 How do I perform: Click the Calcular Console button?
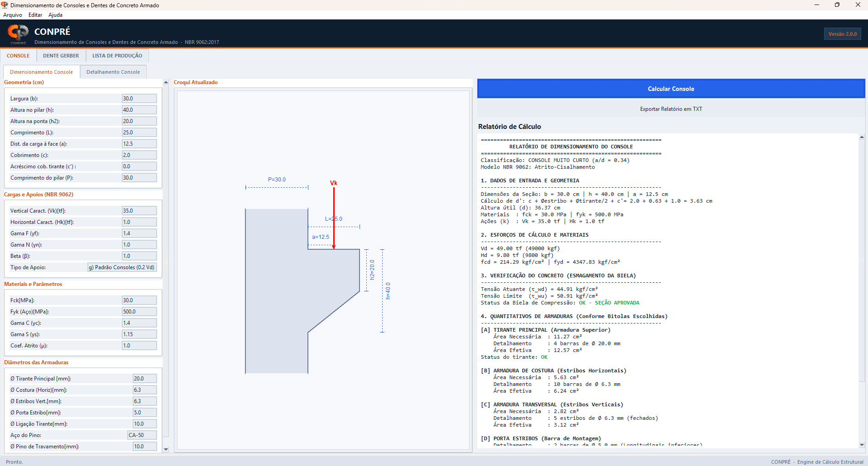coord(671,89)
